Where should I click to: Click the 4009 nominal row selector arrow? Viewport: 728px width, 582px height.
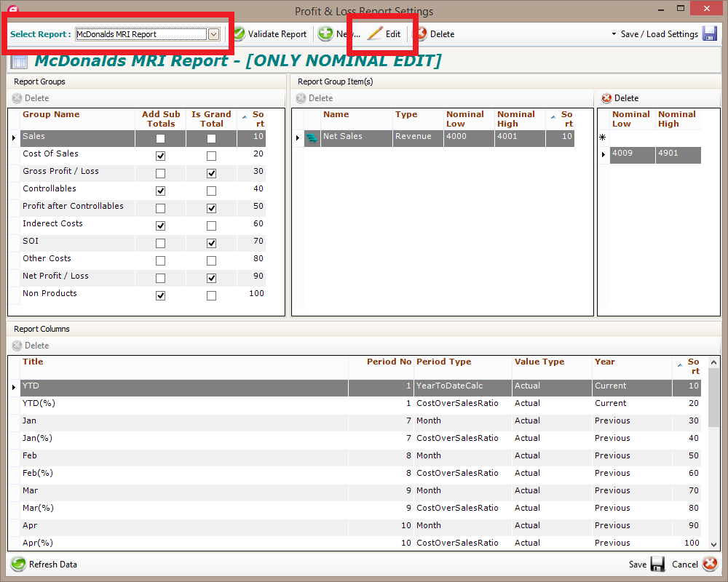(x=603, y=154)
